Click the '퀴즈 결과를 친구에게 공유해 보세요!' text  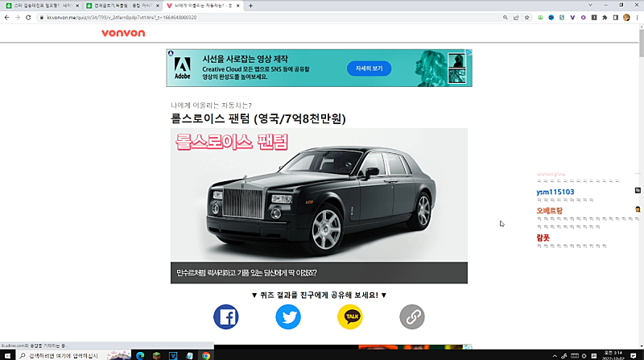point(319,295)
